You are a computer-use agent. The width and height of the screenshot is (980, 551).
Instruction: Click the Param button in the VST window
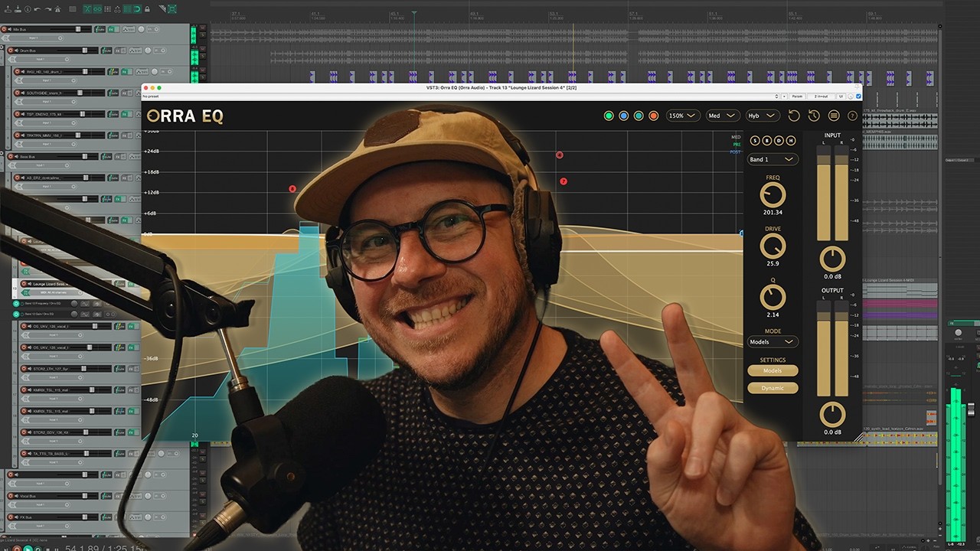797,96
